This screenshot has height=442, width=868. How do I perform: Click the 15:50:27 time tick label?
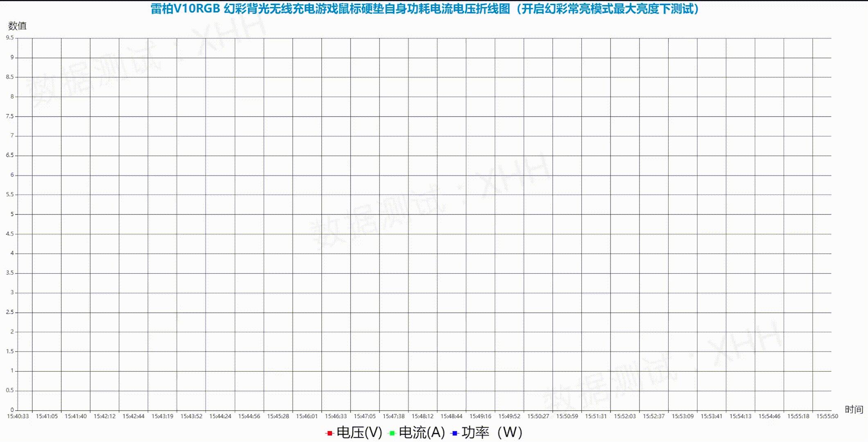pos(538,416)
